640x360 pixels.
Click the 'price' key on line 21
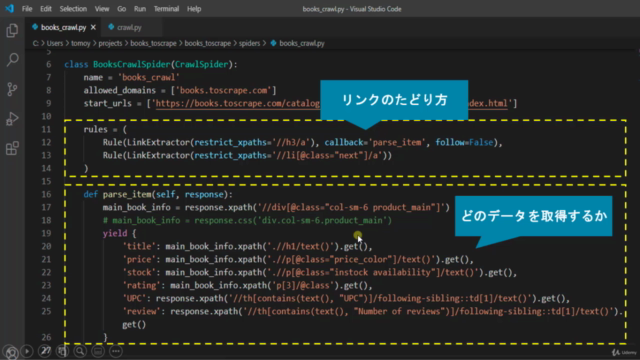coord(139,260)
